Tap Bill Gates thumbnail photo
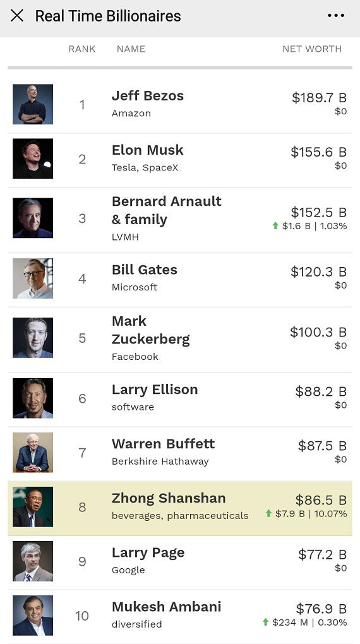This screenshot has height=644, width=360. (33, 278)
